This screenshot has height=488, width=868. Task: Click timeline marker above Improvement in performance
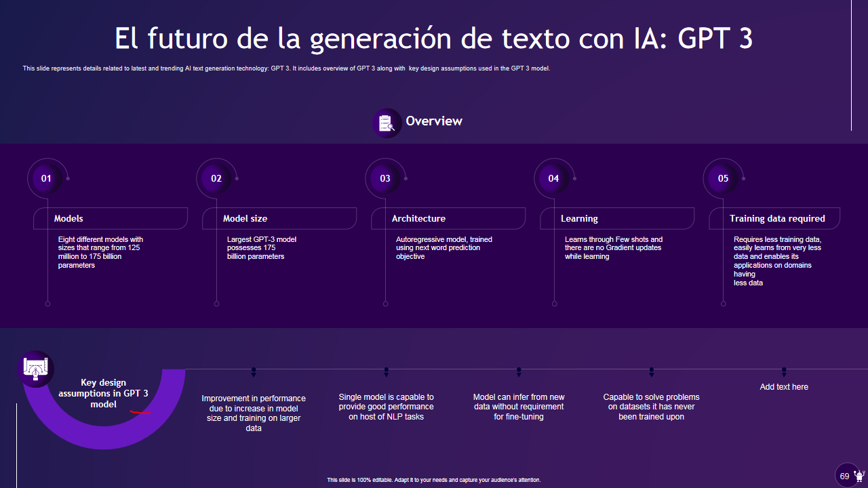(x=254, y=371)
